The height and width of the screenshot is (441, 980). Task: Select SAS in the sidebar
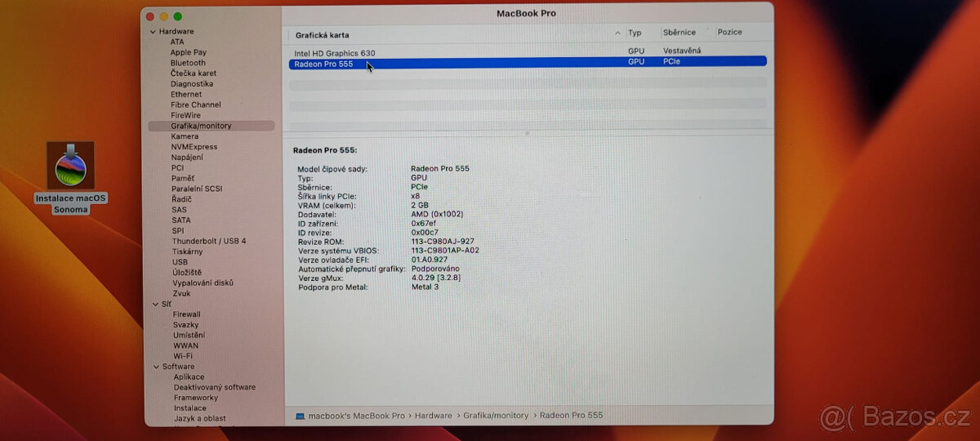point(180,210)
